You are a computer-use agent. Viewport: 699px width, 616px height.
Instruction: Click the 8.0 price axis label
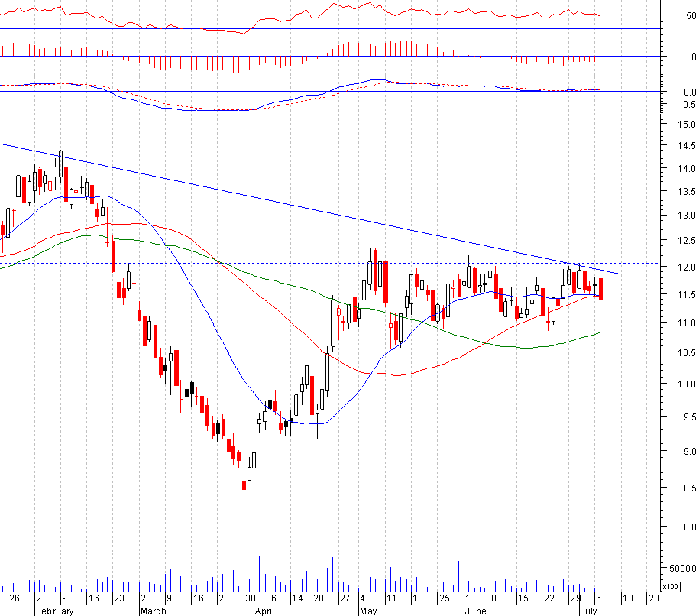tap(689, 527)
